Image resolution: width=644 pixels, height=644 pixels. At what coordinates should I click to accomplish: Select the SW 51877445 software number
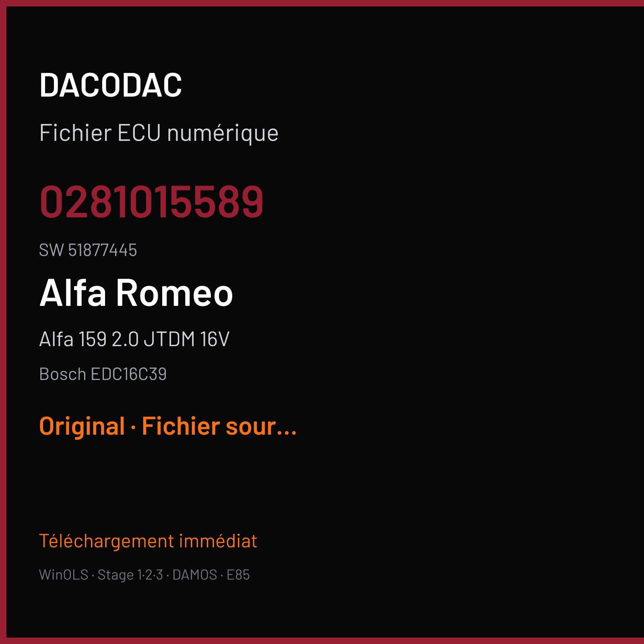[88, 250]
